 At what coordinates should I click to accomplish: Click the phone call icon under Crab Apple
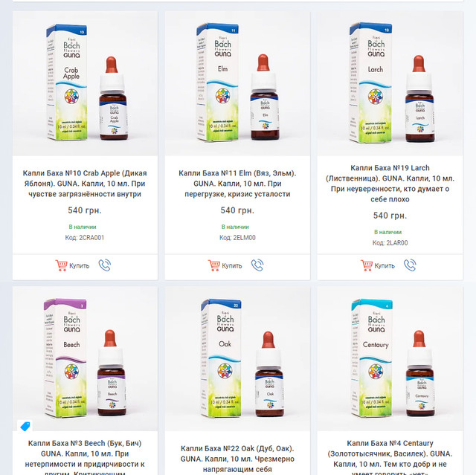[x=105, y=265]
